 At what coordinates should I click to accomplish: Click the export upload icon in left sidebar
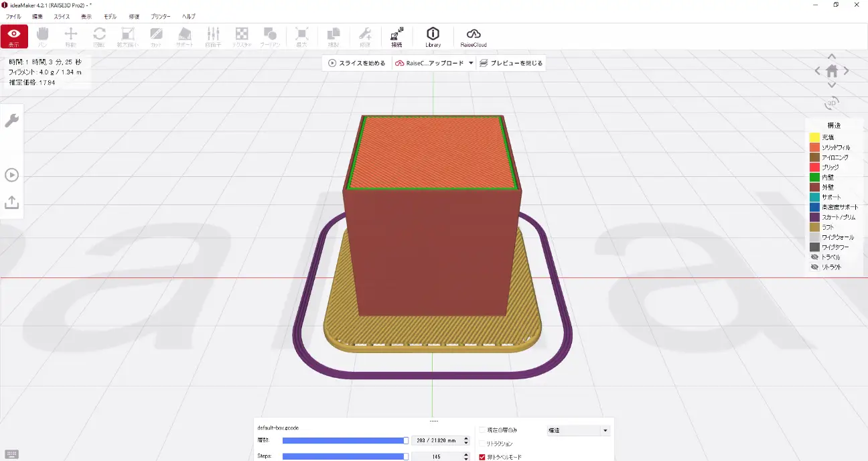click(x=11, y=202)
